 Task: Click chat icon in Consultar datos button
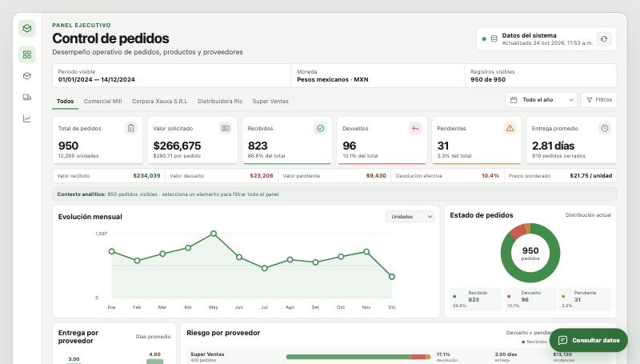point(563,340)
